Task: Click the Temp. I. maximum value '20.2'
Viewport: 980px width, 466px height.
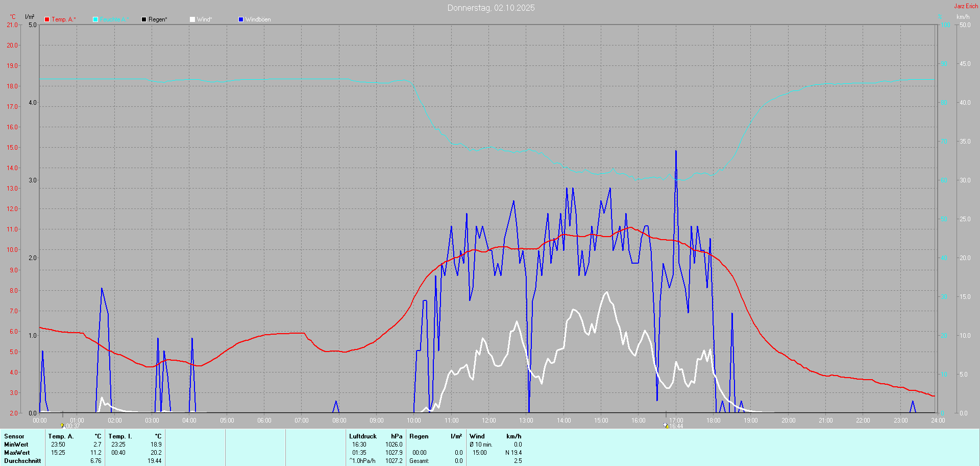Action: click(x=156, y=453)
